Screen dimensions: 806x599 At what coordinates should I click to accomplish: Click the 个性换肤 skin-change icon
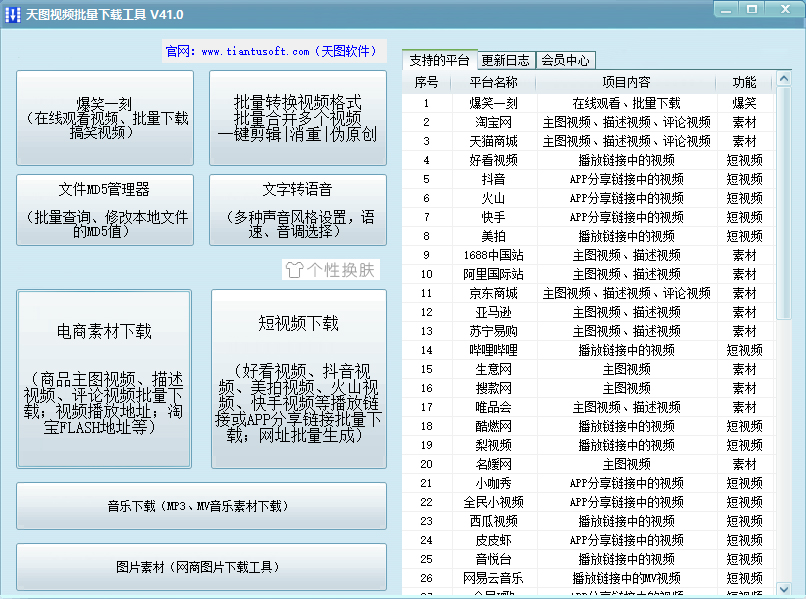(330, 270)
